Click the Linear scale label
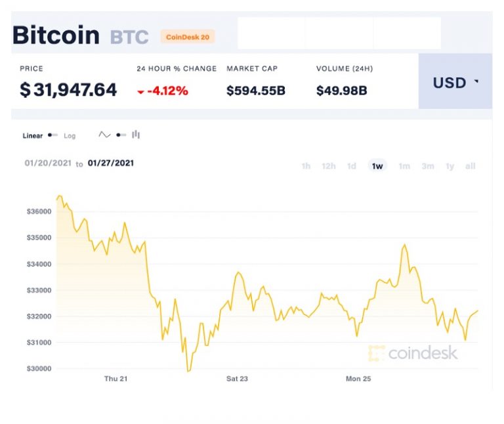 tap(32, 136)
